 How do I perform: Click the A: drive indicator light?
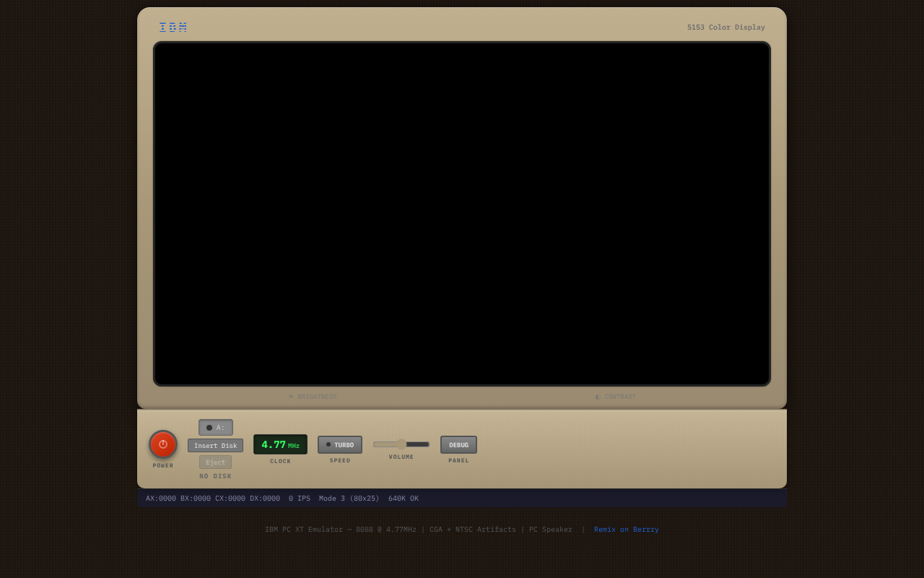[209, 427]
